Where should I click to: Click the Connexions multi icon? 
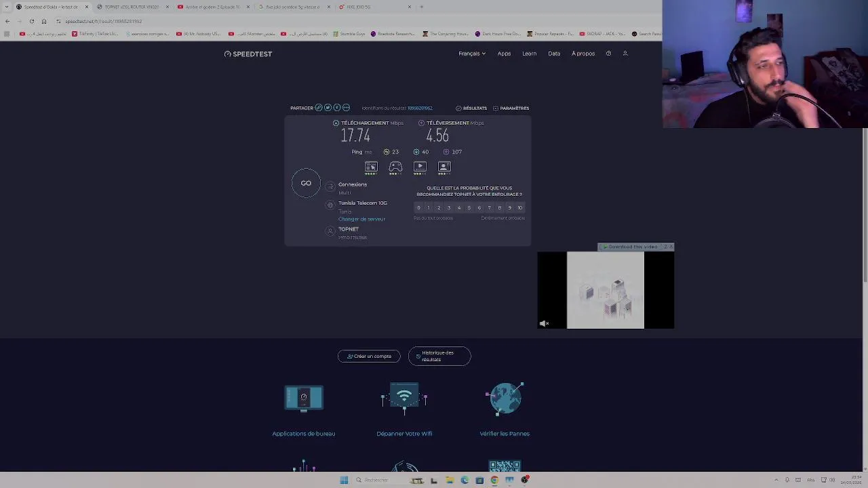tap(330, 186)
